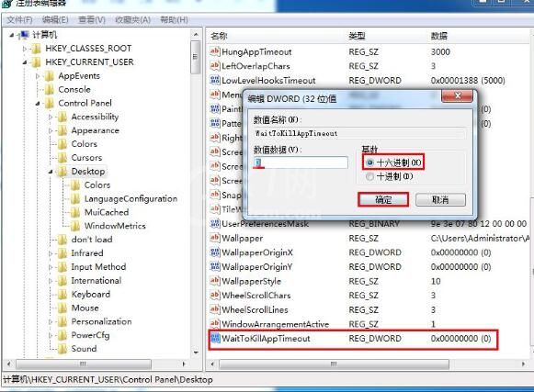Click the HungAppTimeout string value icon
534x392 pixels.
pos(215,51)
